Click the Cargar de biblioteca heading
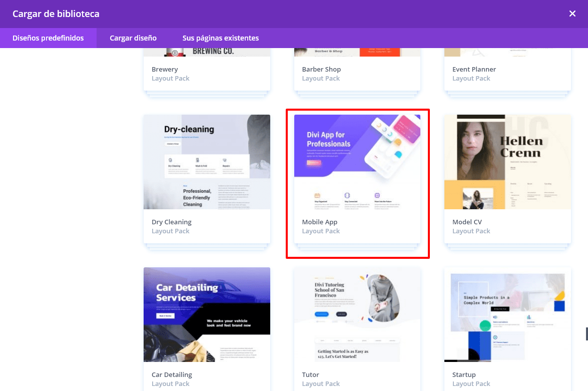 pyautogui.click(x=56, y=14)
